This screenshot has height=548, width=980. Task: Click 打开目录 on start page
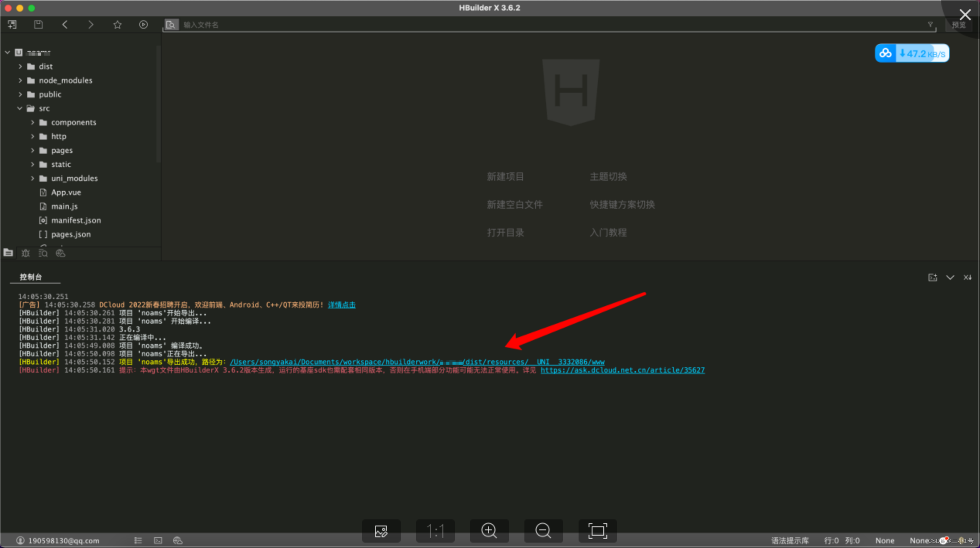505,232
